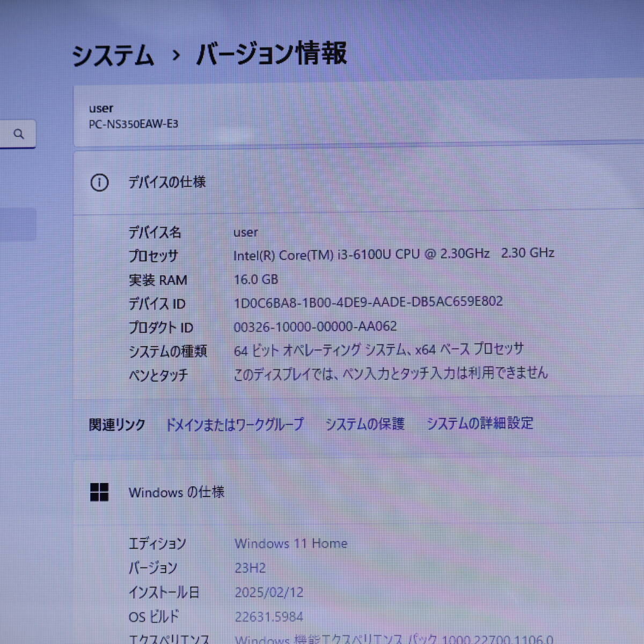Click the インストール日 label
644x644 pixels.
[164, 592]
